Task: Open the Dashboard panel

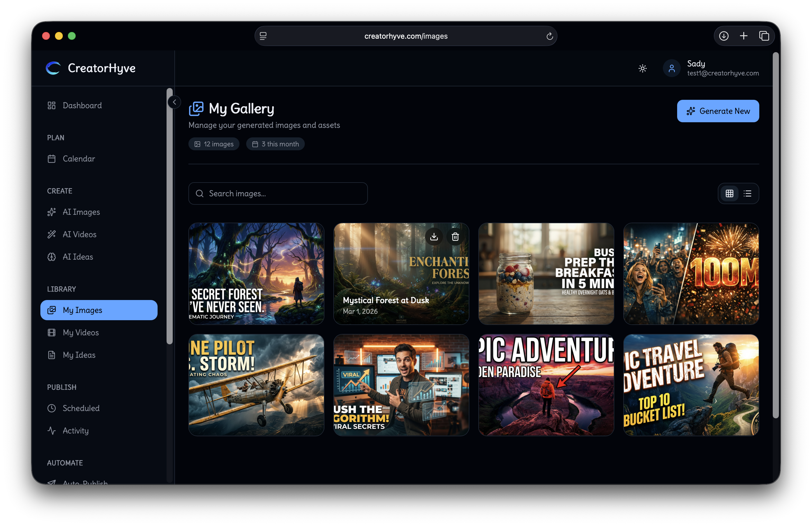Action: (x=82, y=105)
